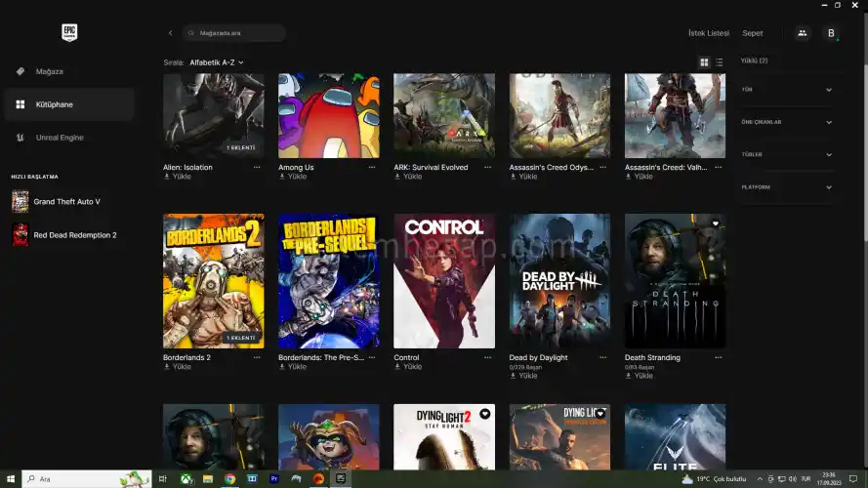
Task: Launch Red Dead Redemption 2 quick start
Action: (x=74, y=235)
